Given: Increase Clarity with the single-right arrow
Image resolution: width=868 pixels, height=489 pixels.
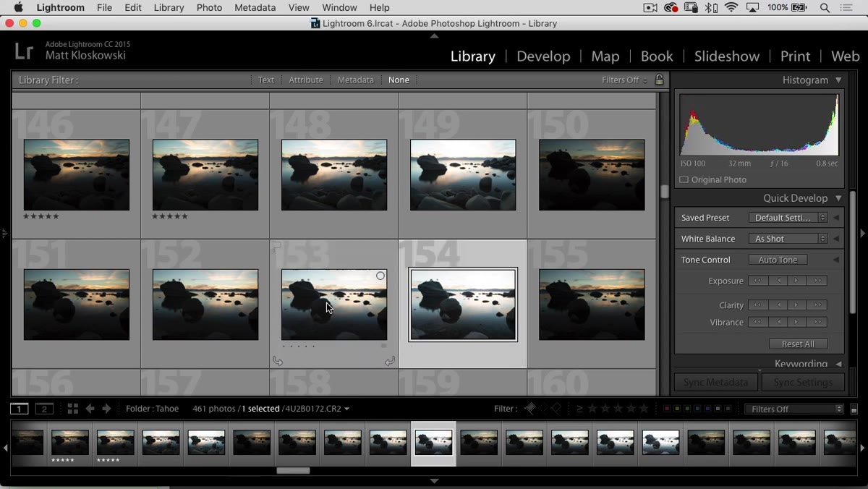Looking at the screenshot, I should tap(797, 305).
